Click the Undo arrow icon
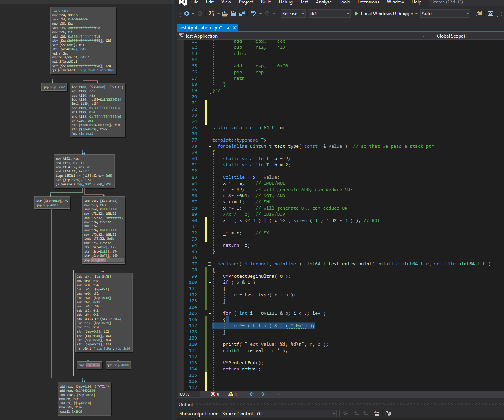The image size is (504, 420). pyautogui.click(x=253, y=14)
